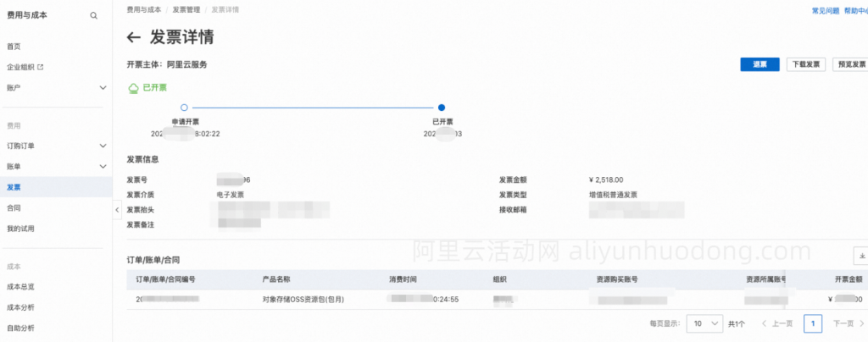Collapse the sidebar with the handle arrow

pos(116,210)
